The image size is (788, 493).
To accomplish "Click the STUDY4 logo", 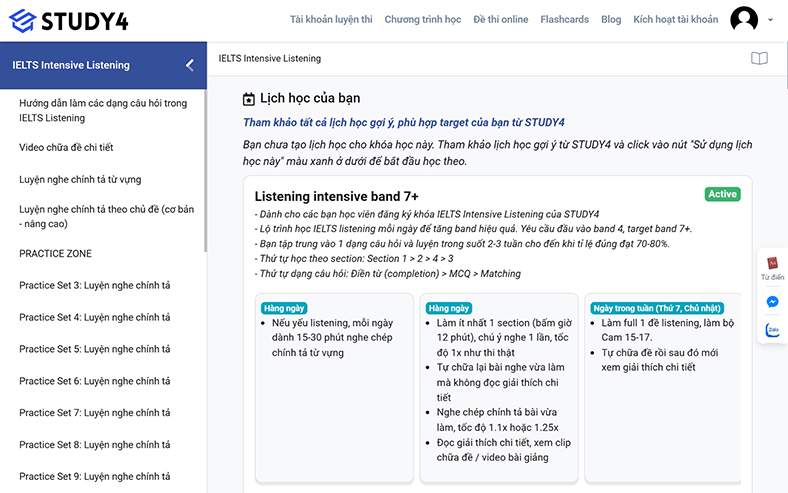I will pos(68,20).
